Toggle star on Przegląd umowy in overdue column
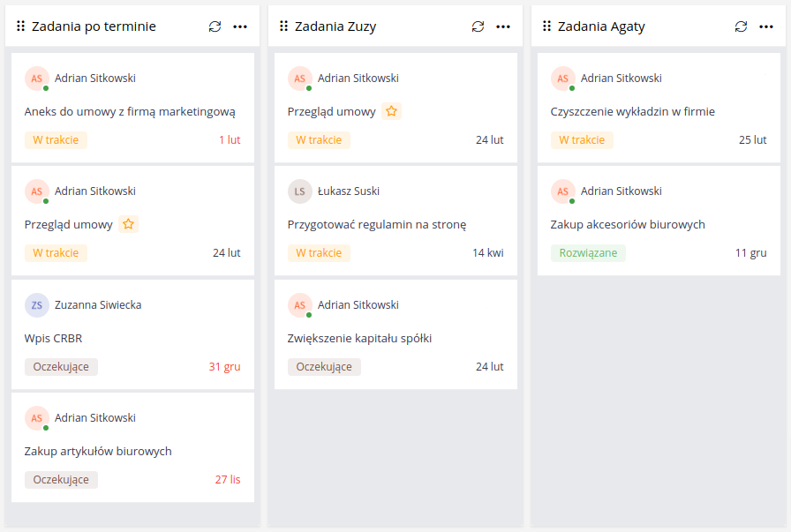 [x=129, y=224]
